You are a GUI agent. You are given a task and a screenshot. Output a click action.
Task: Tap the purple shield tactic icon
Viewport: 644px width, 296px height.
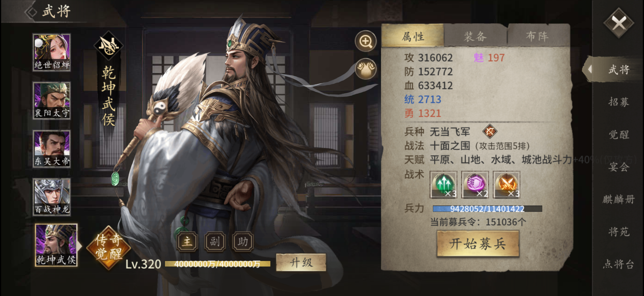pyautogui.click(x=475, y=184)
